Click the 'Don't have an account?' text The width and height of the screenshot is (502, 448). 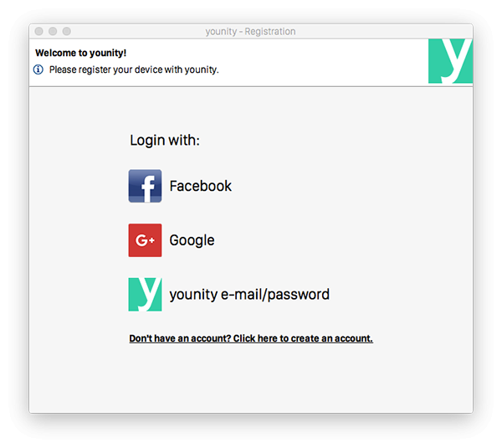tap(180, 338)
